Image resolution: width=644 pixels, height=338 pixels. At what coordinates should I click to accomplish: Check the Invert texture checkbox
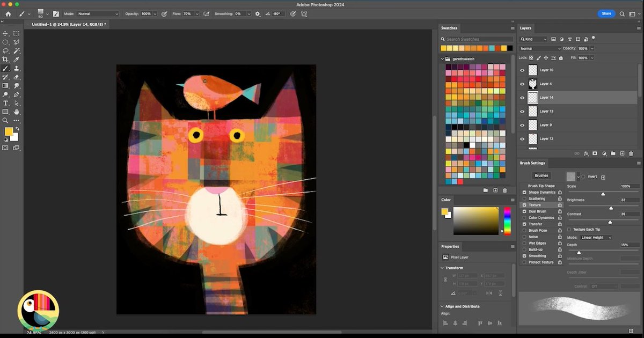583,176
